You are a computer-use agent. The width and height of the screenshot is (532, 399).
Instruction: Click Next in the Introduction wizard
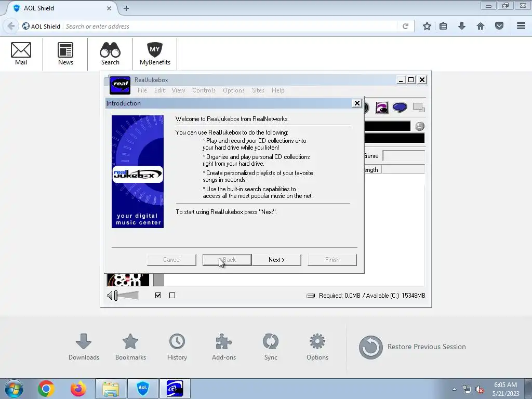276,260
